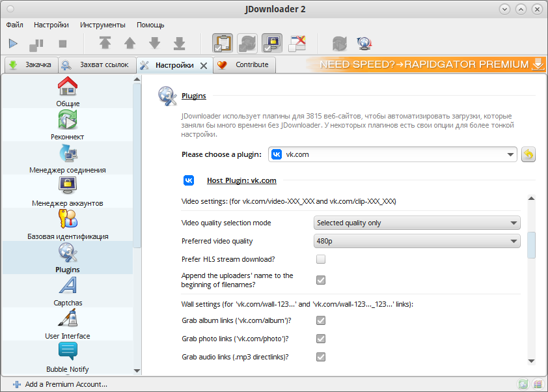Click the window menu circle in title bar
548x392 pixels.
point(11,9)
